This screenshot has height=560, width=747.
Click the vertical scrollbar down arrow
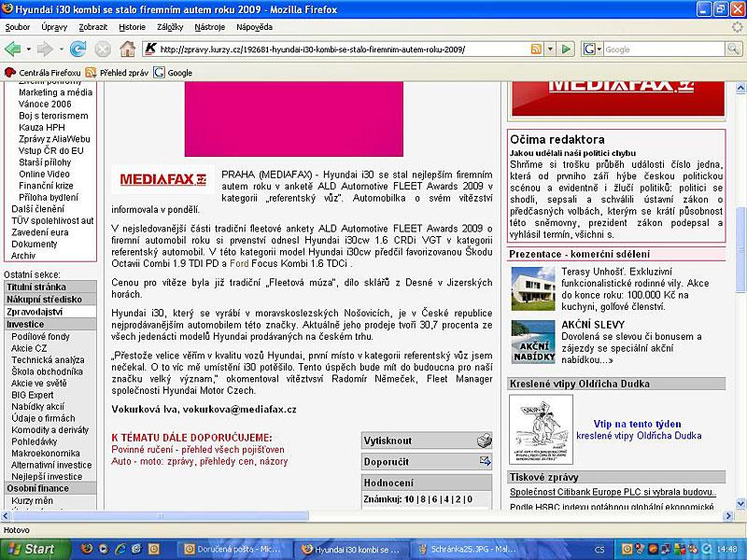[x=740, y=503]
